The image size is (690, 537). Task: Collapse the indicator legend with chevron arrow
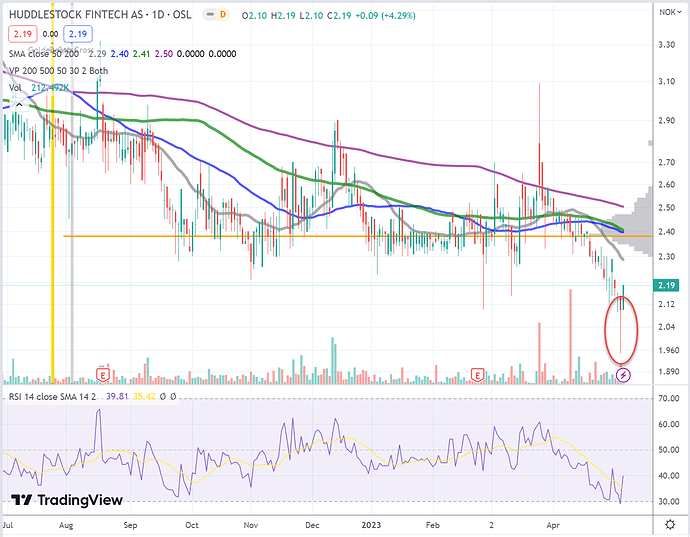click(x=19, y=105)
